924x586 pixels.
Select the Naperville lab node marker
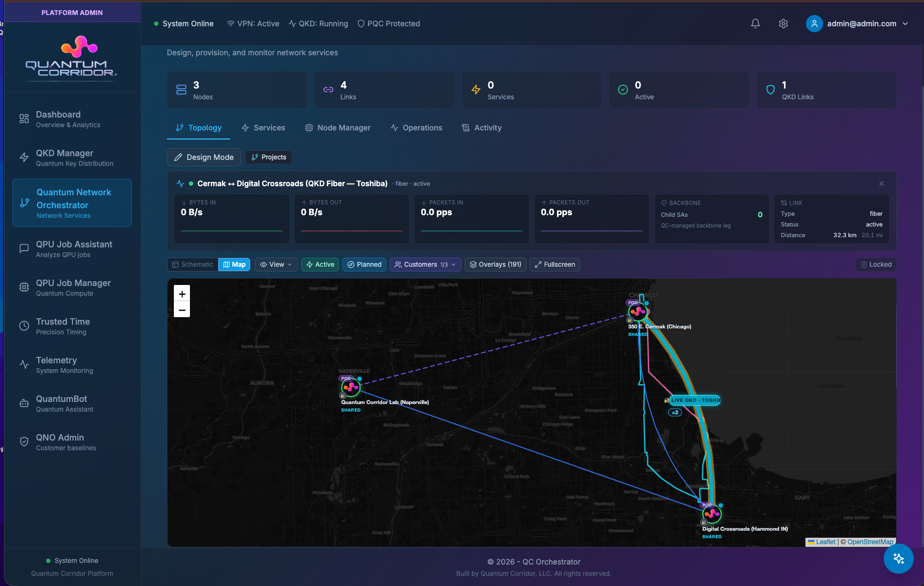click(x=350, y=387)
